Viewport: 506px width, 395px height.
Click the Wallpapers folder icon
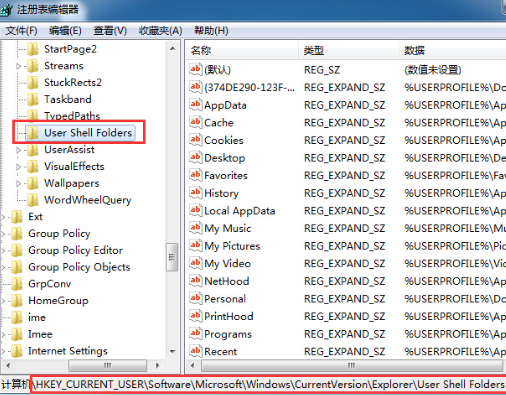coord(33,183)
